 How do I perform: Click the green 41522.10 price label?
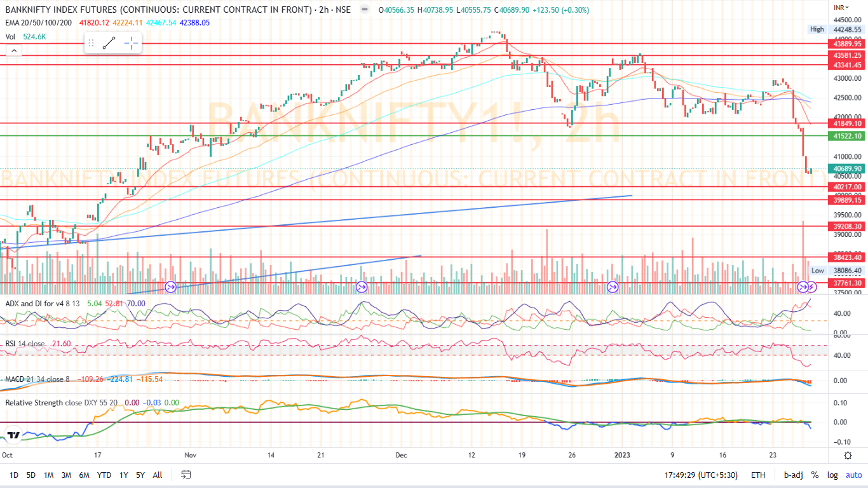coord(848,136)
